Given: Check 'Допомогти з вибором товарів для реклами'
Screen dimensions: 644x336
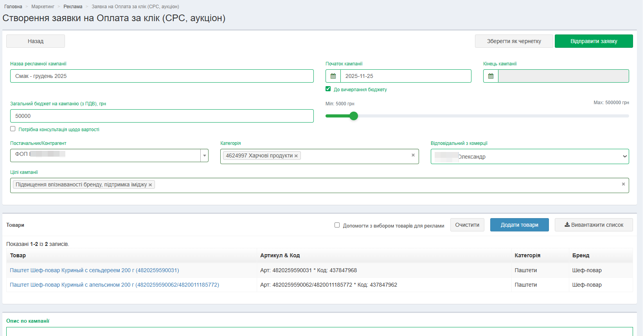Looking at the screenshot, I should click(x=337, y=225).
